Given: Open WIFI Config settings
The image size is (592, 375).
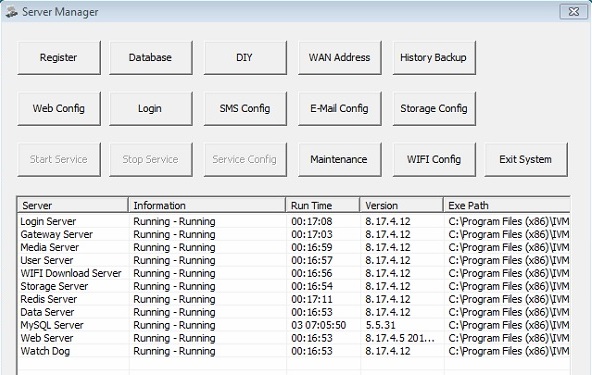Looking at the screenshot, I should coord(434,159).
